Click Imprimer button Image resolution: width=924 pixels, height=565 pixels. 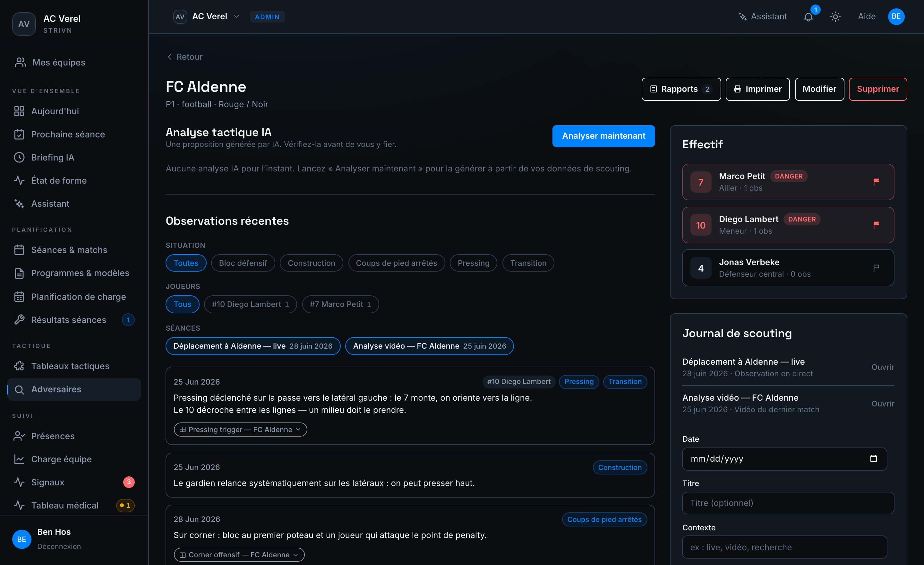(x=757, y=89)
